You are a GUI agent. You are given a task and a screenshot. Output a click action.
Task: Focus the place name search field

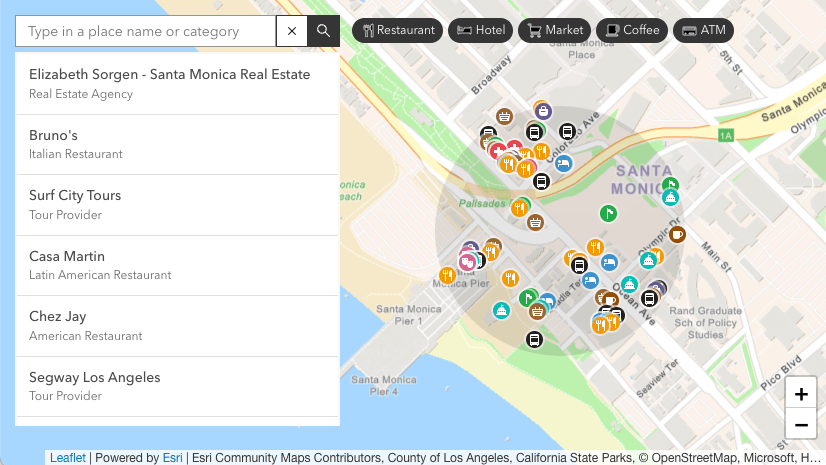click(146, 31)
